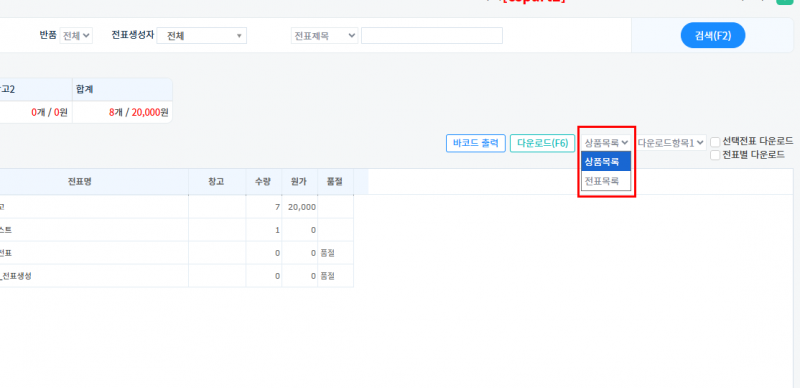
Task: Click the 8개 / 20,000원 total value
Action: pos(138,112)
